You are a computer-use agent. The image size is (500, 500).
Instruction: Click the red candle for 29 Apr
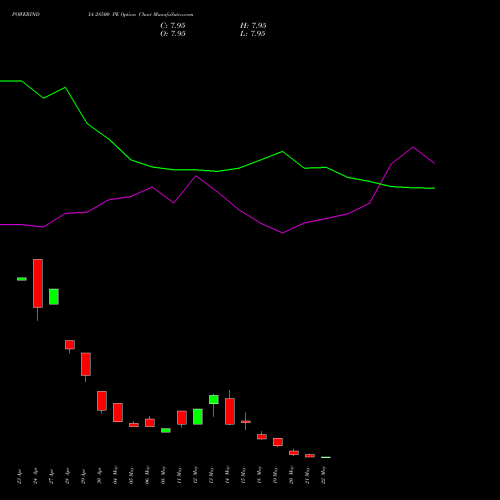coord(86,364)
